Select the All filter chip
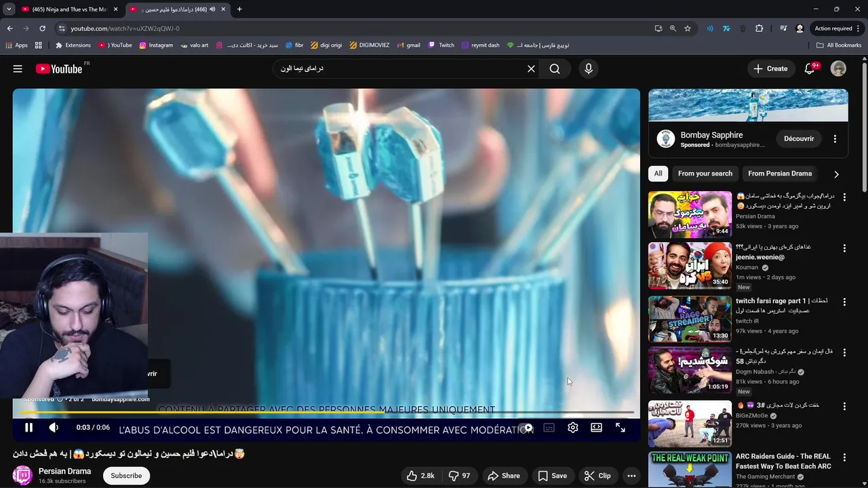This screenshot has height=488, width=868. point(658,174)
